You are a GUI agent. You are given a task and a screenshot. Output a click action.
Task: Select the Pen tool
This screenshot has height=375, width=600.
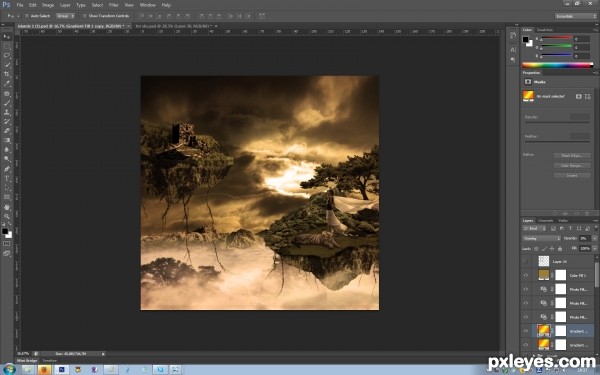(x=7, y=169)
